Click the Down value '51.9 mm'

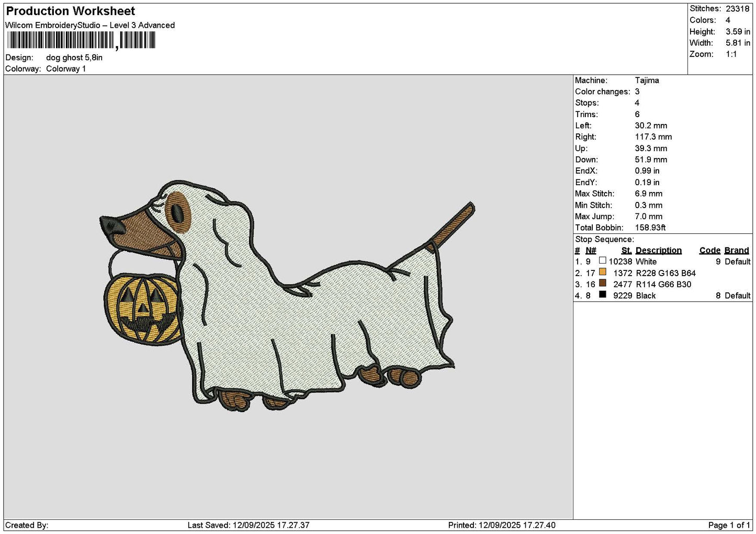(x=651, y=160)
